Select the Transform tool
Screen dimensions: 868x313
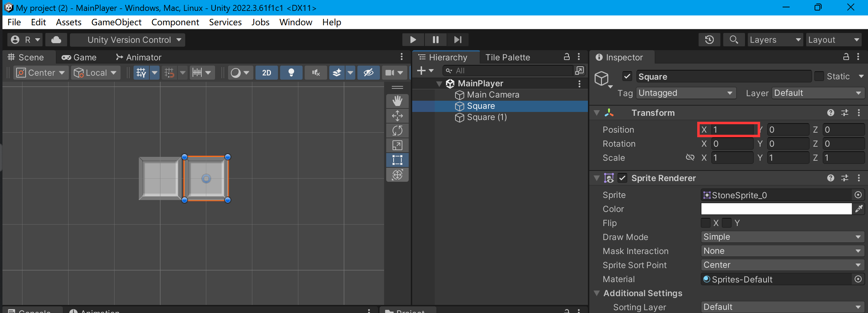click(x=397, y=175)
